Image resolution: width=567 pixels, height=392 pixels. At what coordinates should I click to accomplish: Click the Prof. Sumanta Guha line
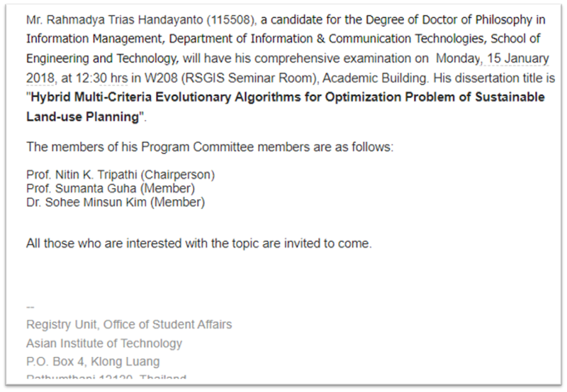[x=110, y=189]
